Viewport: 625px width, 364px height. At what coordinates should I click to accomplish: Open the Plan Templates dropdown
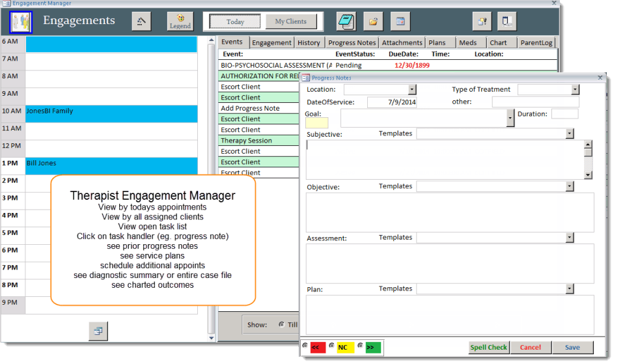(x=570, y=288)
